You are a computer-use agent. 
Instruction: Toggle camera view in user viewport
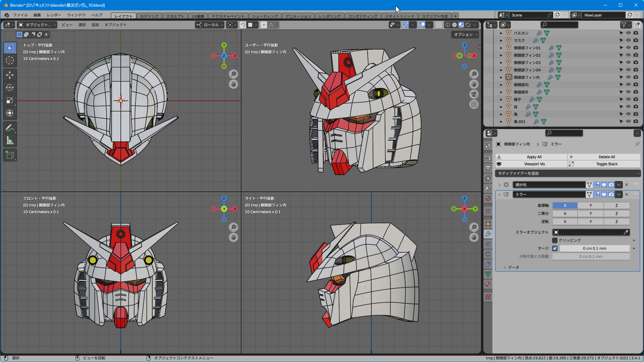(x=474, y=94)
